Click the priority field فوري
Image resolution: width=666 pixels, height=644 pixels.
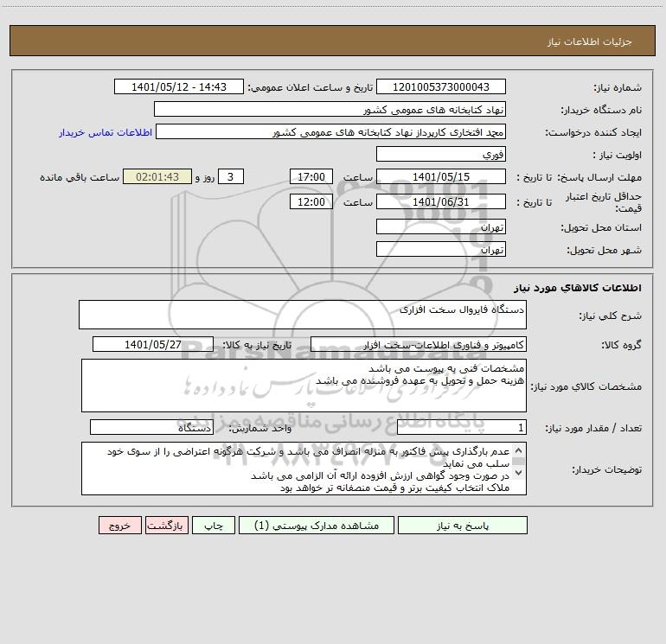tap(441, 154)
